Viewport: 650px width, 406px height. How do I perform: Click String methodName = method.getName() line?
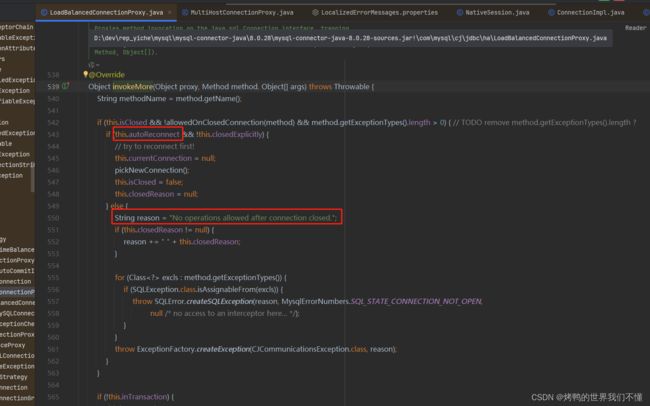tap(169, 99)
